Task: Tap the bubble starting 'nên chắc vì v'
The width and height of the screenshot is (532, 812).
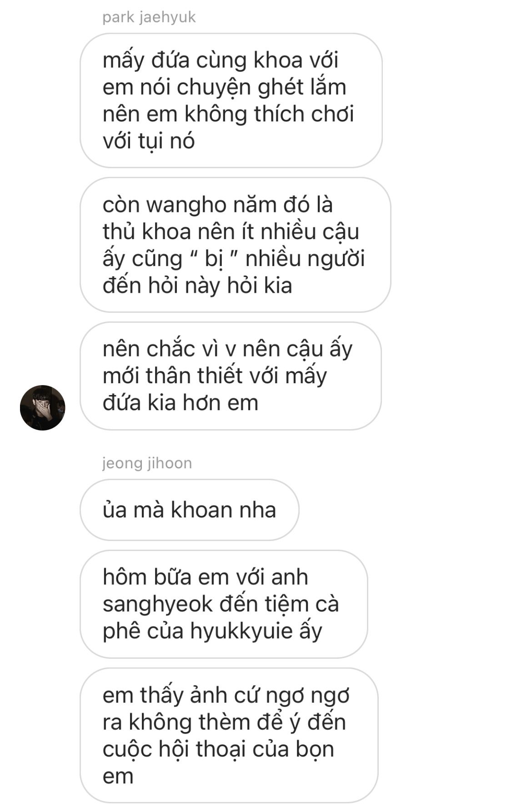Action: (231, 376)
